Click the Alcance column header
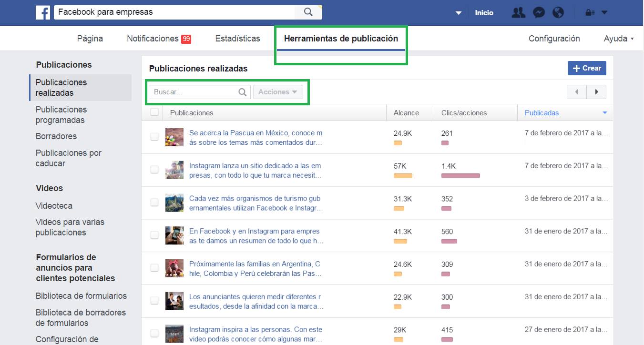644x345 pixels. [x=406, y=113]
